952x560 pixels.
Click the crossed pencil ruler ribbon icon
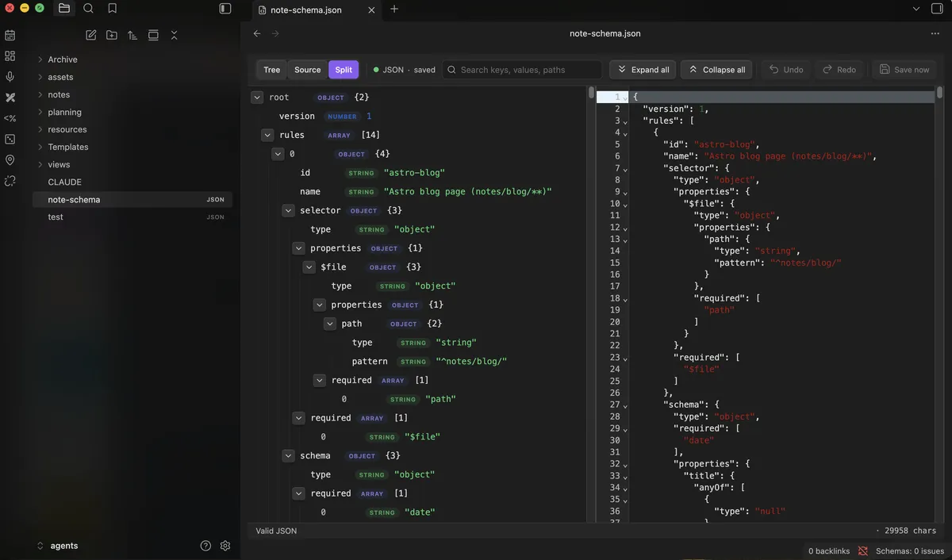[10, 98]
